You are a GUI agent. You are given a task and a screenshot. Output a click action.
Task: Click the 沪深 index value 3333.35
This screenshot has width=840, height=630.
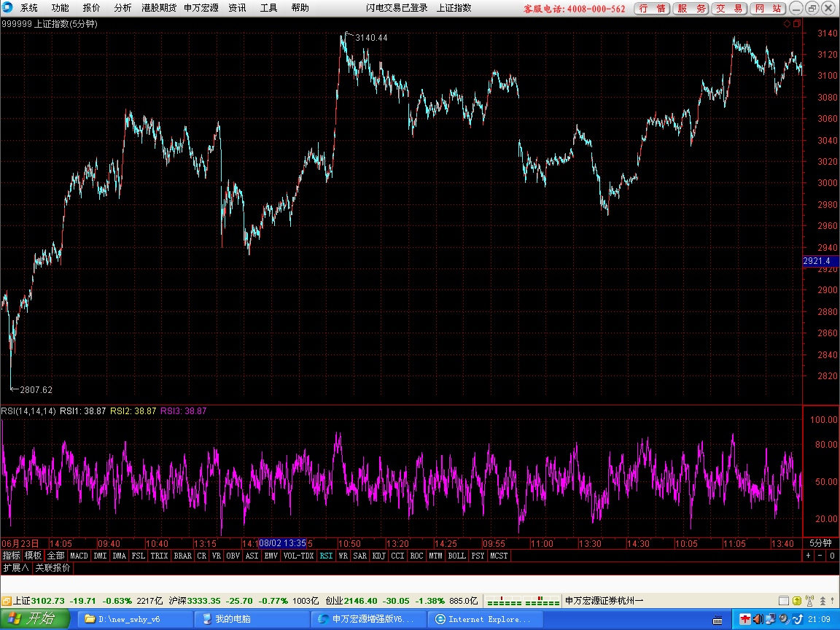[203, 601]
